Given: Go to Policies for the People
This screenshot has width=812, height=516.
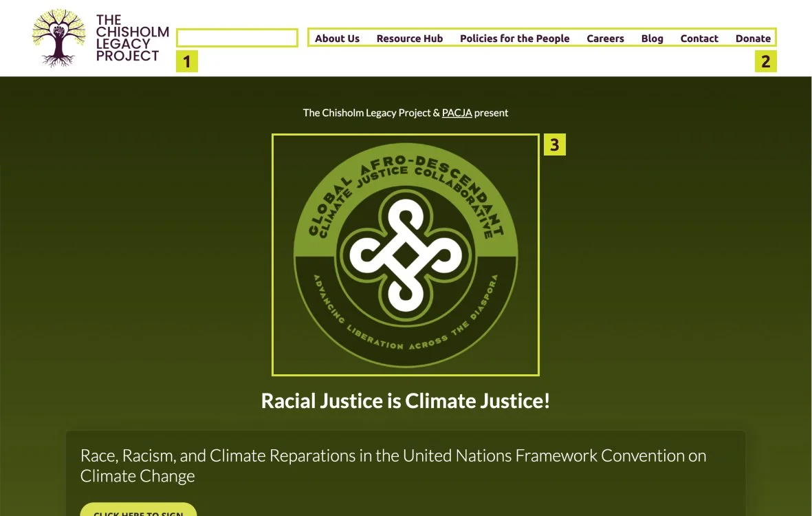Looking at the screenshot, I should pyautogui.click(x=515, y=39).
